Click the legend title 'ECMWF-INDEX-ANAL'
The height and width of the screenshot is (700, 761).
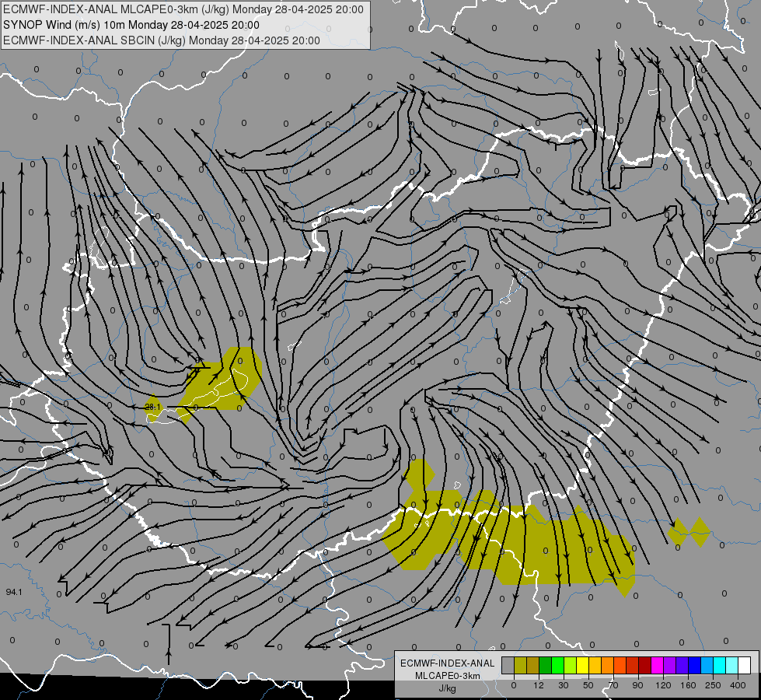[448, 663]
